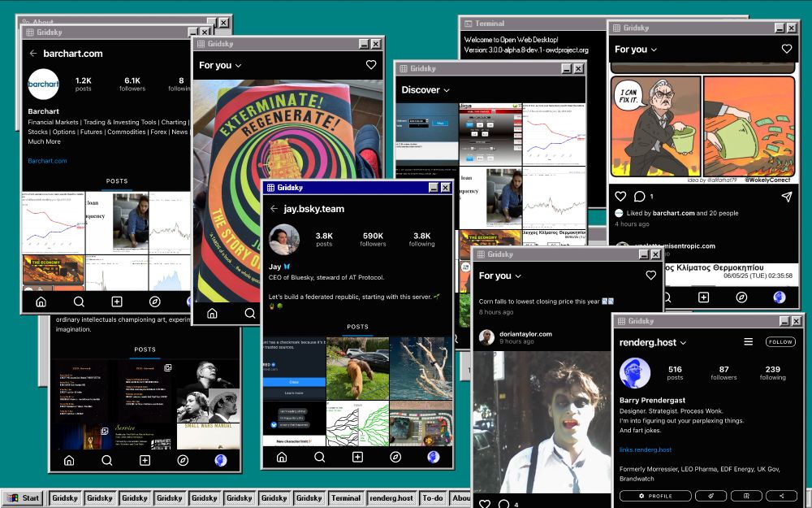Screen dimensions: 812x508
Task: Switch to Terminal in the taskbar
Action: pos(345,498)
